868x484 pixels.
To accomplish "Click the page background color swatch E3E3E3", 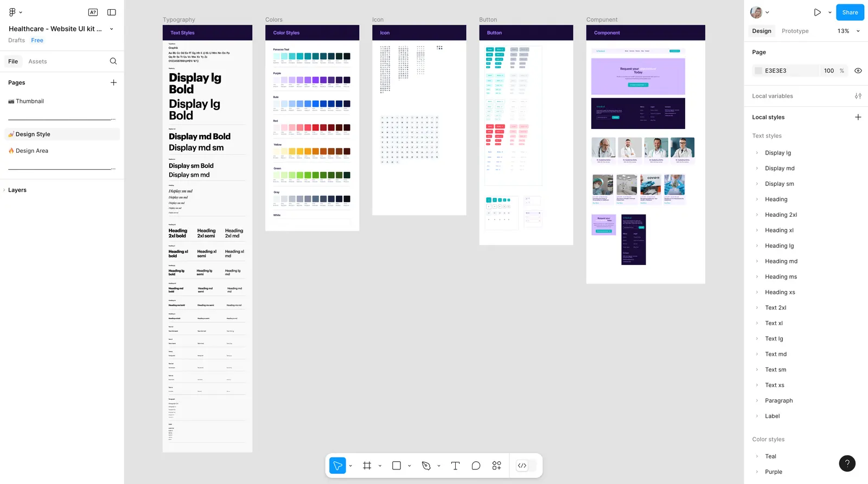I will click(758, 70).
